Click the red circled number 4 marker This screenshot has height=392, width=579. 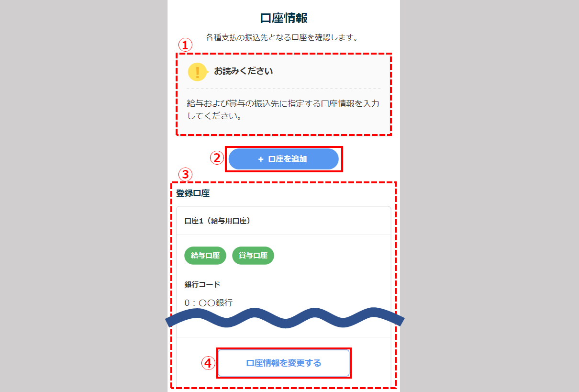click(x=208, y=363)
